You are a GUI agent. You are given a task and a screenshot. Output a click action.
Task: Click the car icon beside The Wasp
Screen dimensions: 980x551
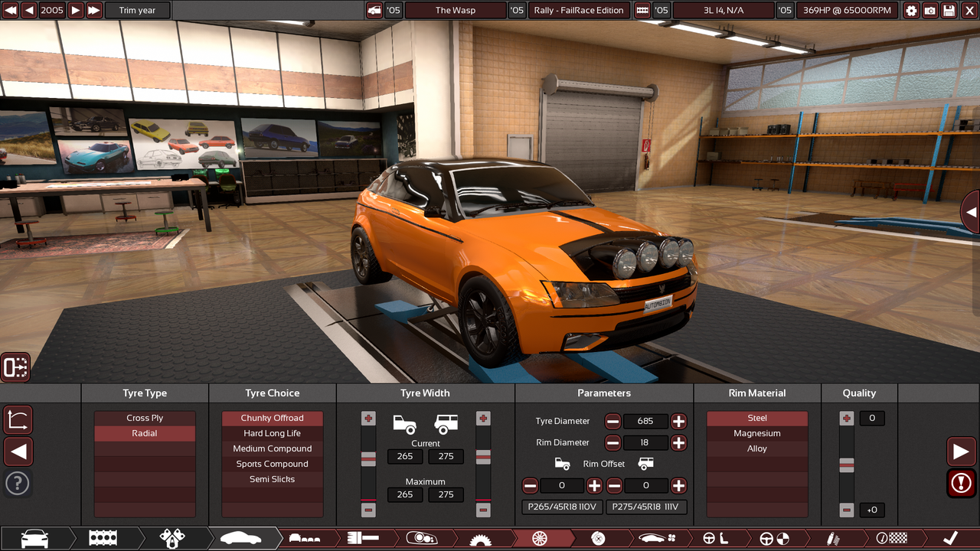374,11
